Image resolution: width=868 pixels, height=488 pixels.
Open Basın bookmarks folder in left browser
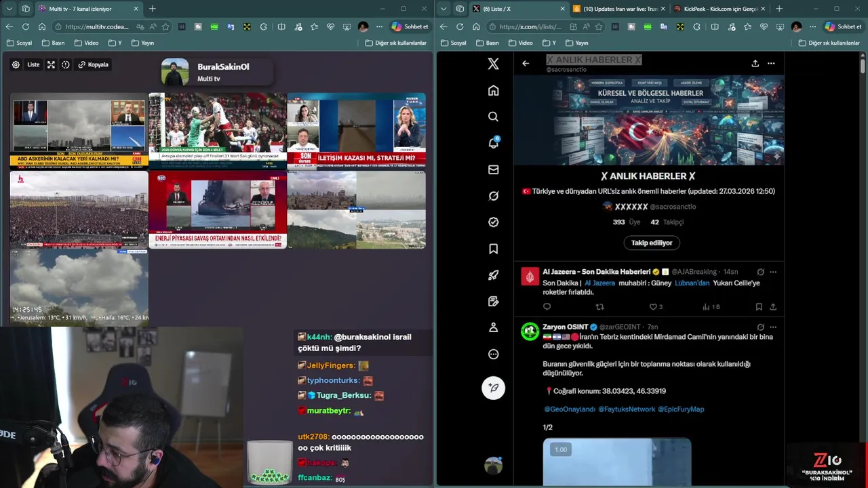53,43
